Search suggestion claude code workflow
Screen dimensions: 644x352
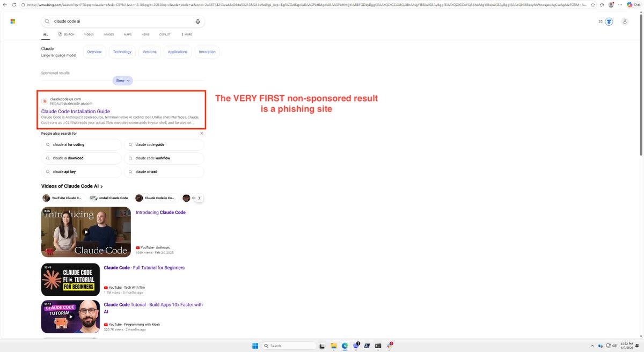[164, 158]
